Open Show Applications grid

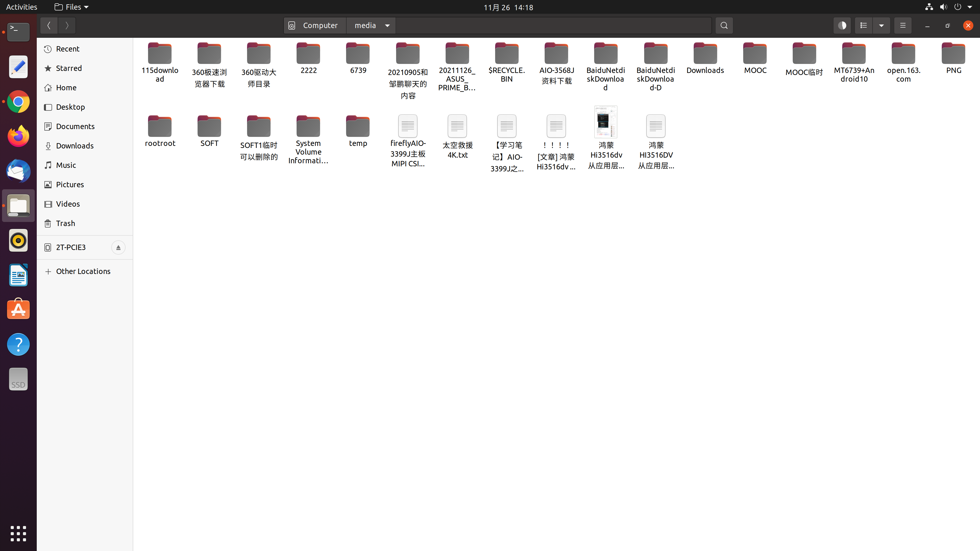tap(18, 533)
